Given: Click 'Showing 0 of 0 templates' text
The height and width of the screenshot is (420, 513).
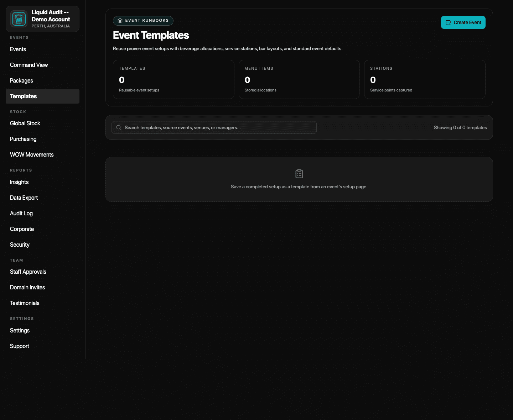Looking at the screenshot, I should click(x=460, y=127).
